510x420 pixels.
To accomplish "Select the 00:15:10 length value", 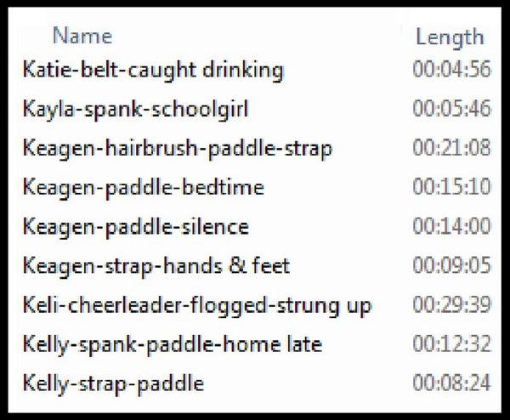I will (x=451, y=187).
